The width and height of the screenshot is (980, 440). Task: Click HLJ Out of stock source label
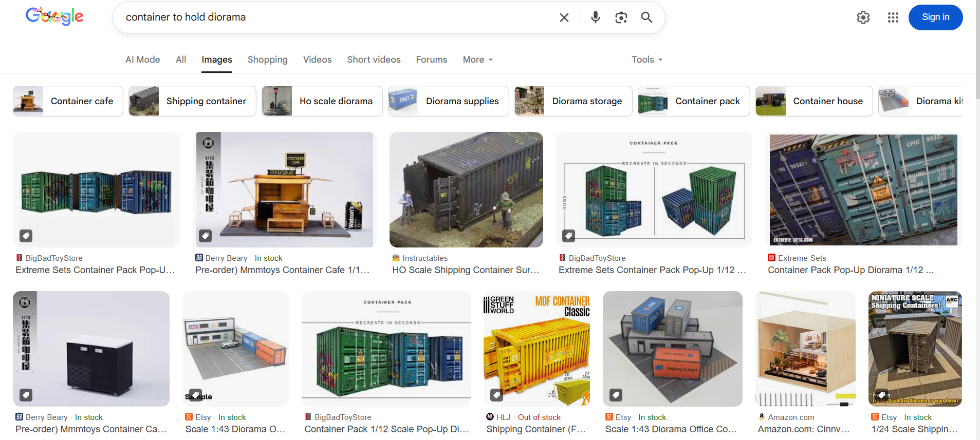[523, 417]
